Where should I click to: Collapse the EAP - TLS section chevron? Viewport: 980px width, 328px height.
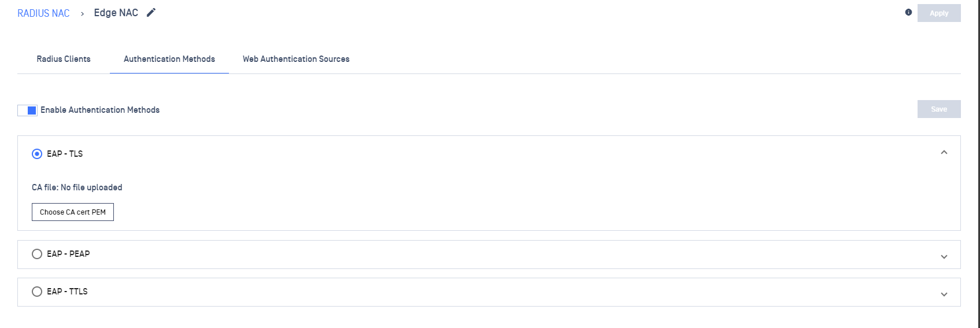coord(944,153)
